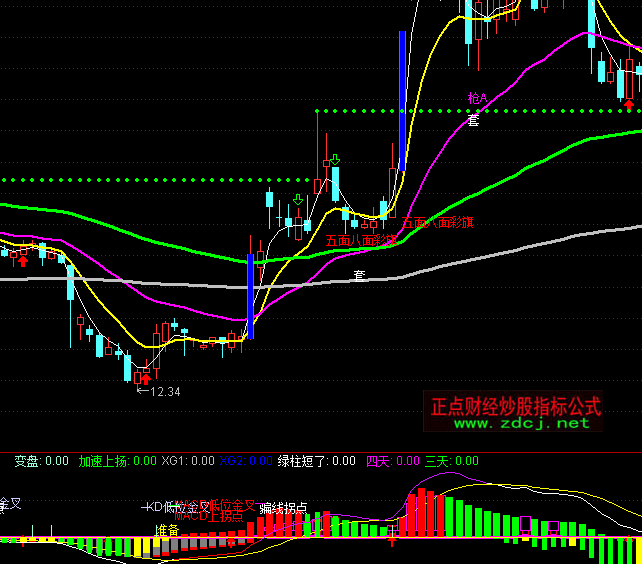The image size is (642, 564).
Task: Click the red up arrow near 12.34 low
Action: (144, 377)
